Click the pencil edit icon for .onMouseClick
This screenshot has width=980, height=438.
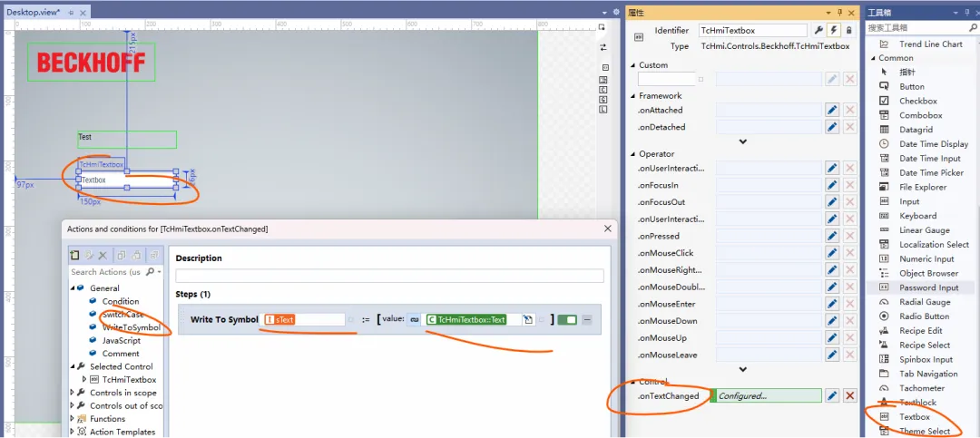832,253
